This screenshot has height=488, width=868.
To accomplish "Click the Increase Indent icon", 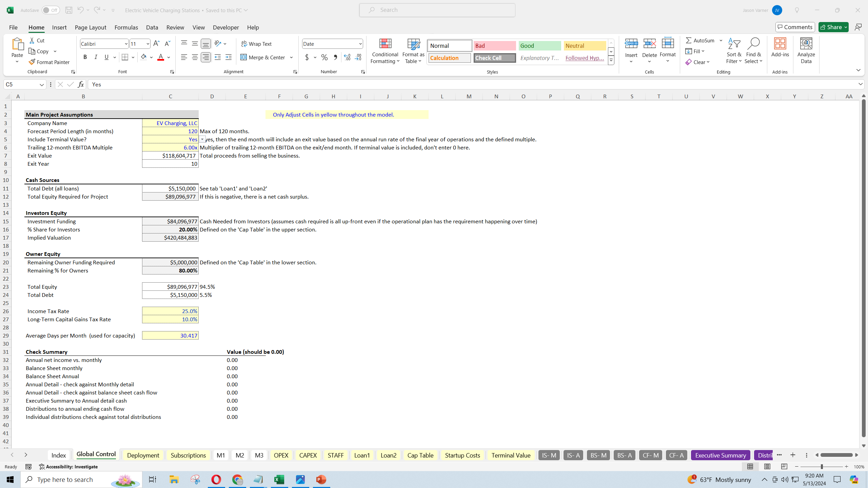I will 229,57.
